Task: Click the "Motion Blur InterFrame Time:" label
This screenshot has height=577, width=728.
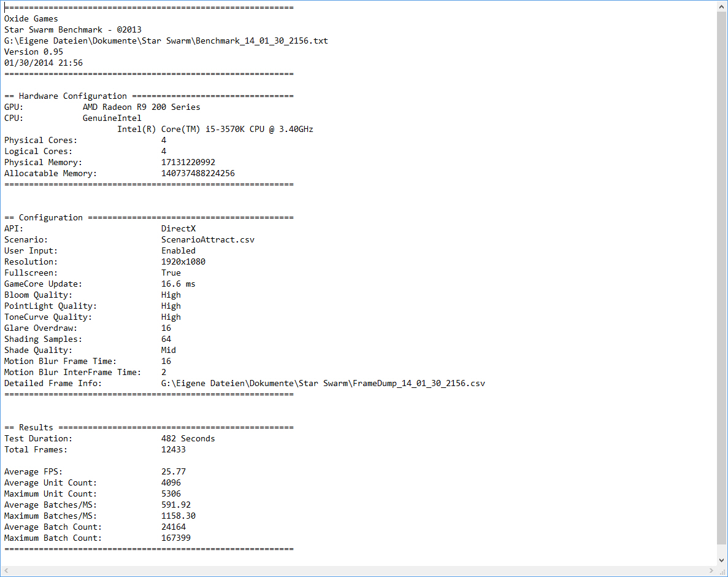Action: tap(72, 373)
